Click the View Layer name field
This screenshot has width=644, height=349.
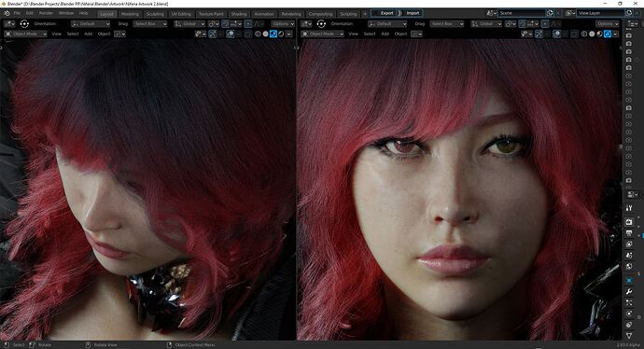click(600, 13)
